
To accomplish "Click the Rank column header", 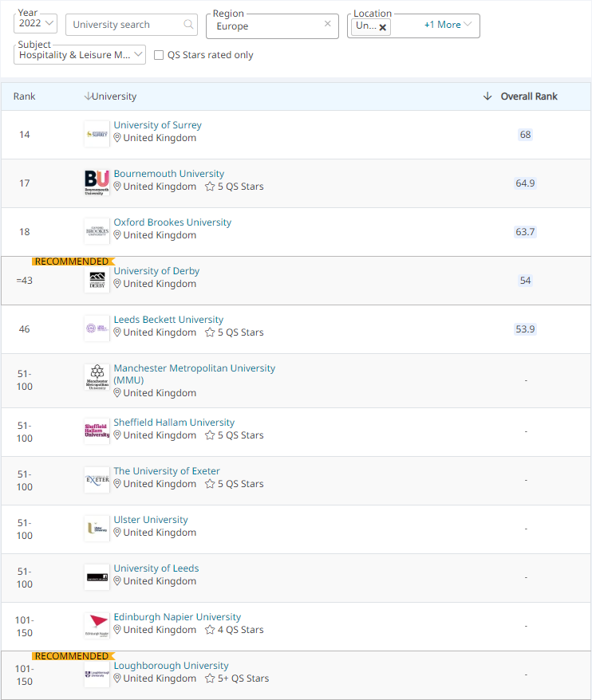I will (24, 96).
